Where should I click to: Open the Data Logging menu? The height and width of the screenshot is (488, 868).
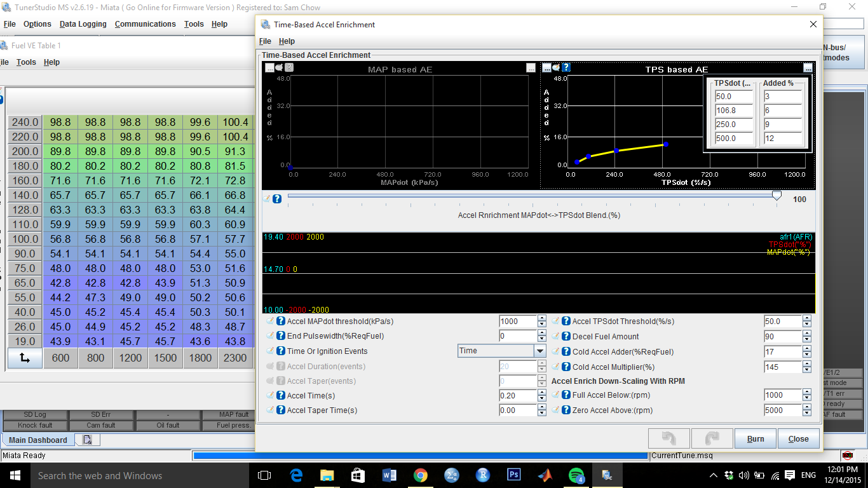click(x=83, y=24)
